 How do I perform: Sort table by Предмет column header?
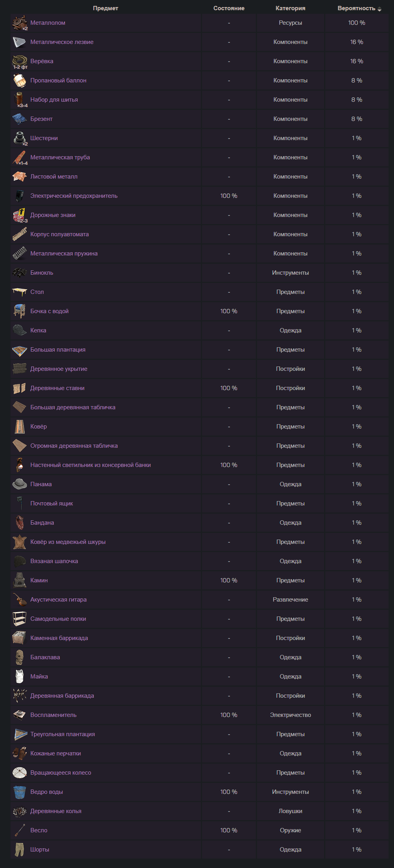click(x=106, y=8)
